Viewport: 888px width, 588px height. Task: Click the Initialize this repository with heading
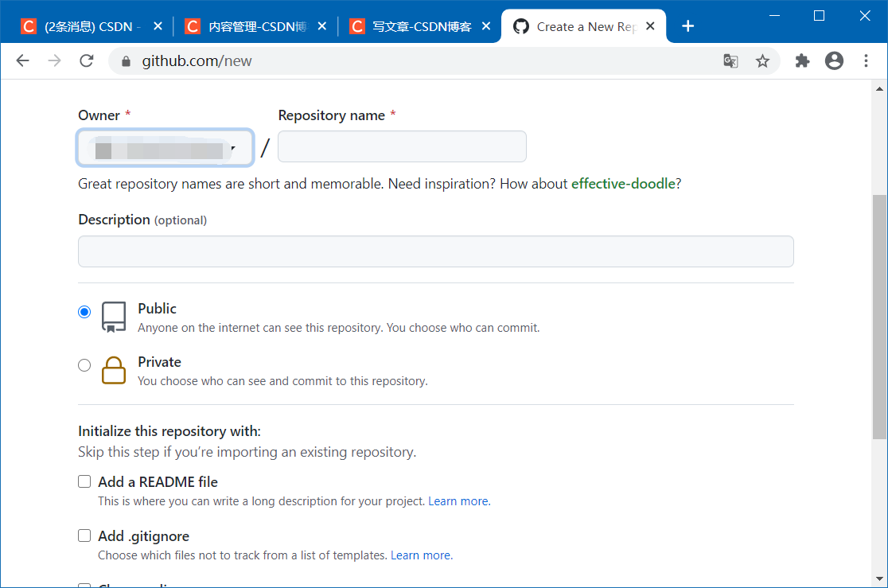(x=169, y=431)
